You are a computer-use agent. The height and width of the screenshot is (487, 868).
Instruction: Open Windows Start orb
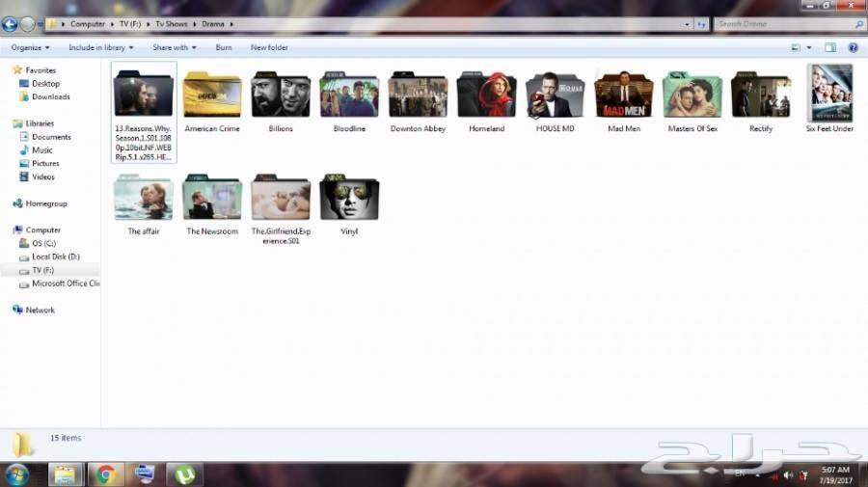coord(17,474)
